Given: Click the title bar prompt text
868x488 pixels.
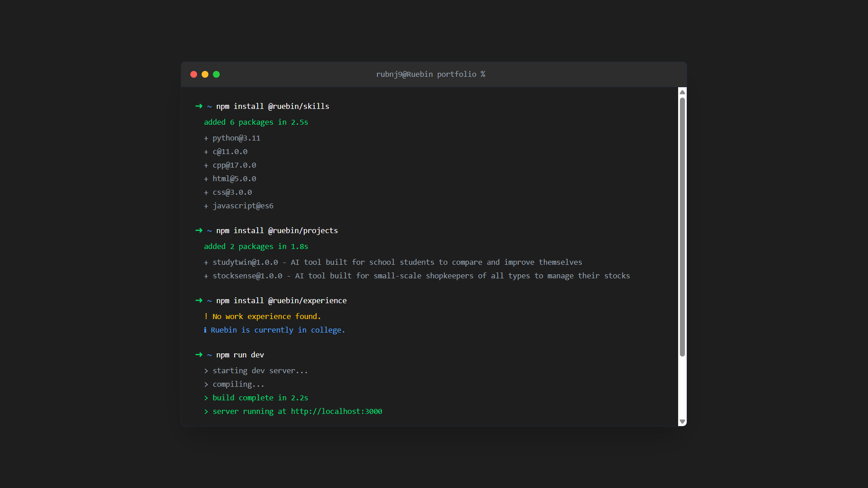Looking at the screenshot, I should coord(430,74).
